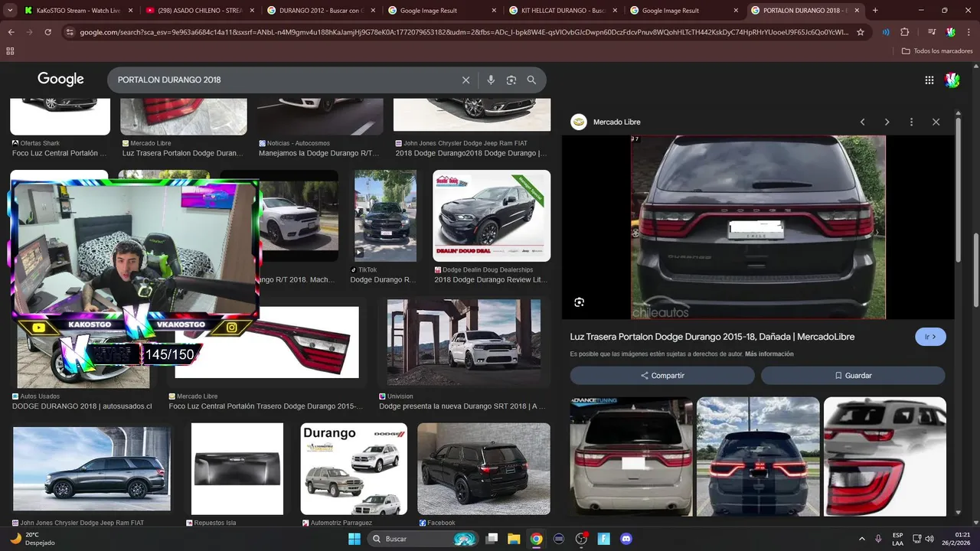Open the Windows Start menu
Screen dimensions: 980x551
pos(354,539)
